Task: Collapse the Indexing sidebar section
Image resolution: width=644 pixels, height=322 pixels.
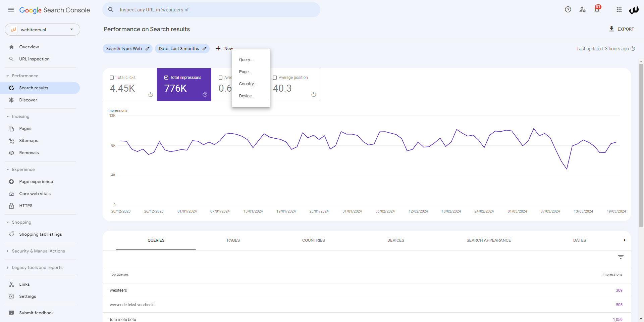Action: click(x=8, y=117)
